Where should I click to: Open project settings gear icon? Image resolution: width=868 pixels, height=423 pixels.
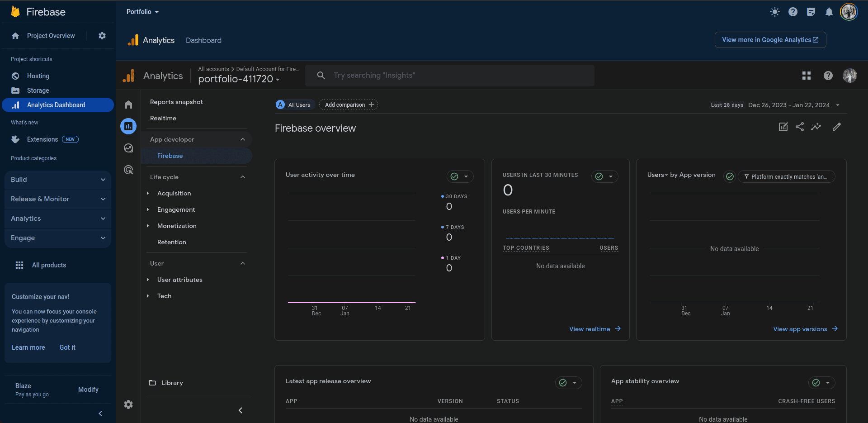click(x=102, y=36)
